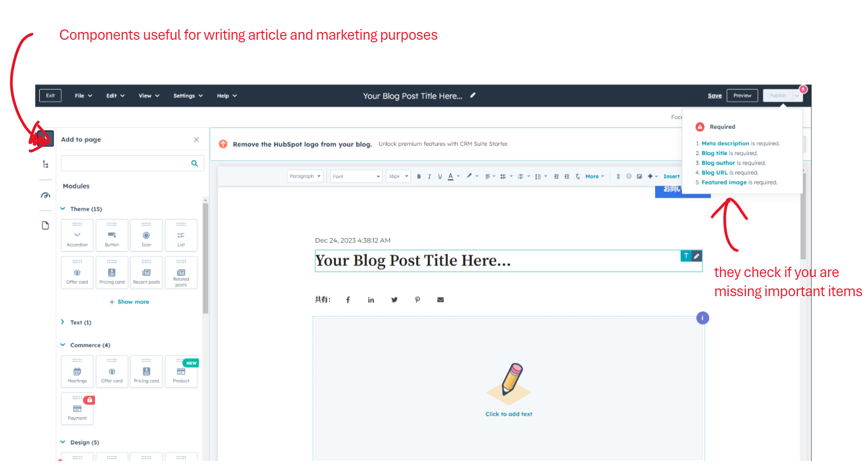Click the link icon in the text toolbar
This screenshot has height=469, width=868.
pyautogui.click(x=618, y=176)
